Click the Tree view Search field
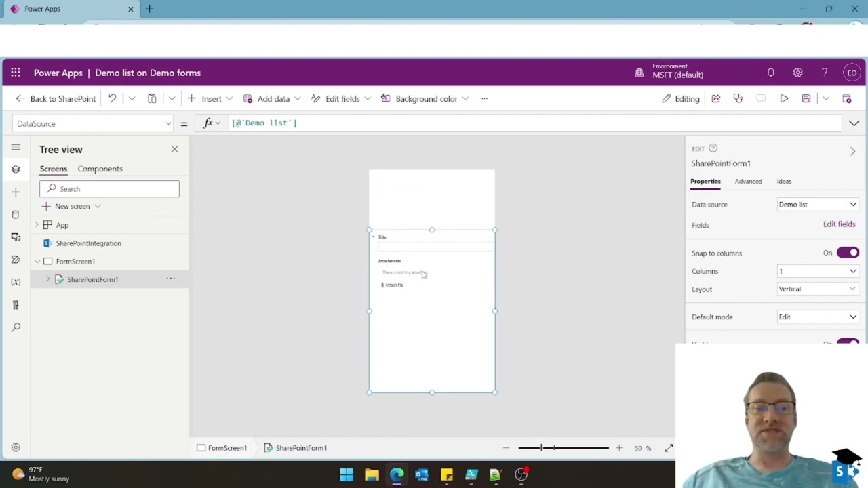Viewport: 868px width, 488px height. 109,189
